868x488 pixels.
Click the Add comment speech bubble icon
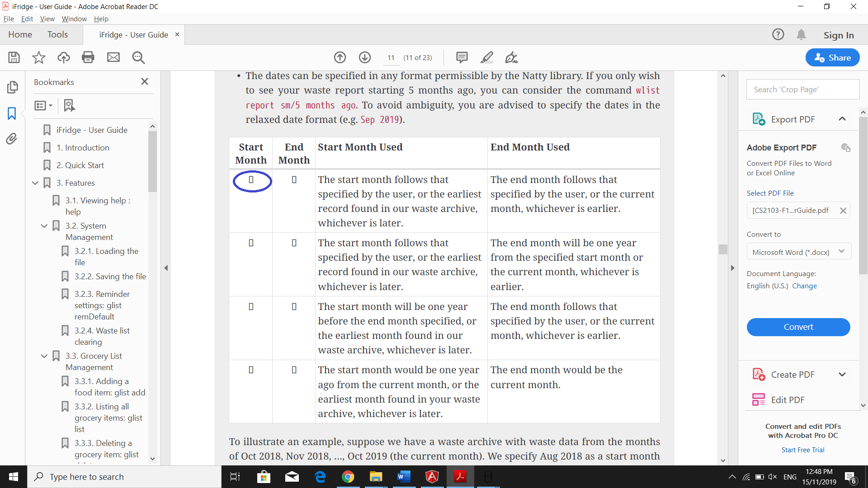[462, 57]
